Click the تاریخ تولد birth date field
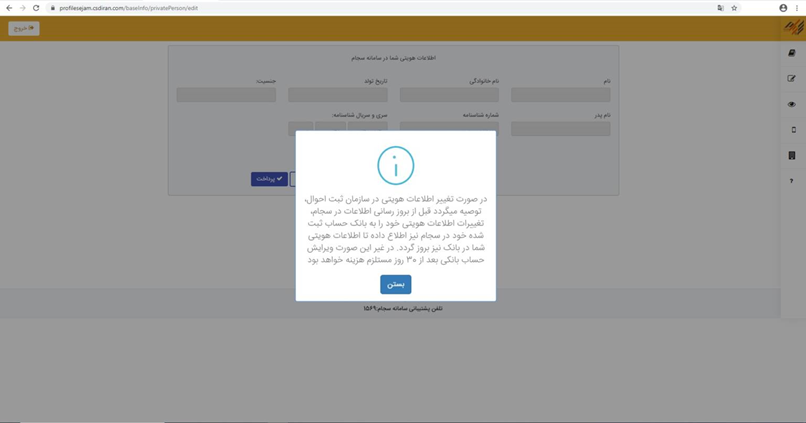The width and height of the screenshot is (806, 423). pos(338,95)
